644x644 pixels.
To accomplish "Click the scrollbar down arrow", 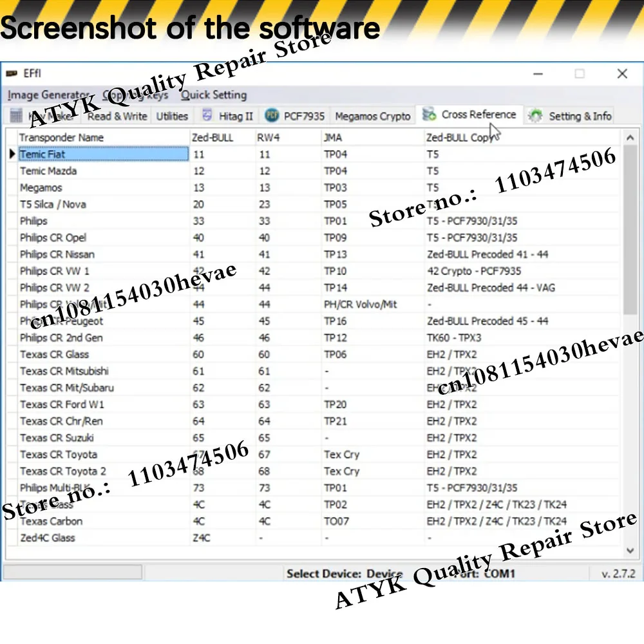I will pos(630,551).
